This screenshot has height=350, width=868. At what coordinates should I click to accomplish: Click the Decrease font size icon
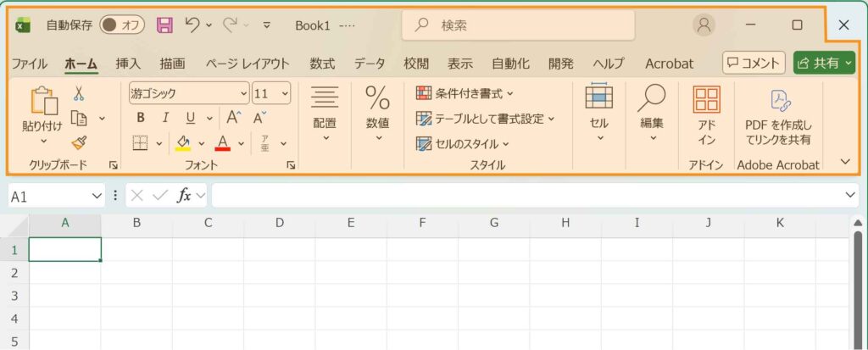coord(259,118)
